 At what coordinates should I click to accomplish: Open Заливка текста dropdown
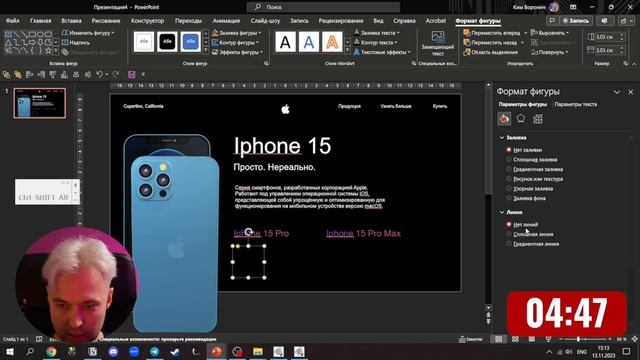377,33
